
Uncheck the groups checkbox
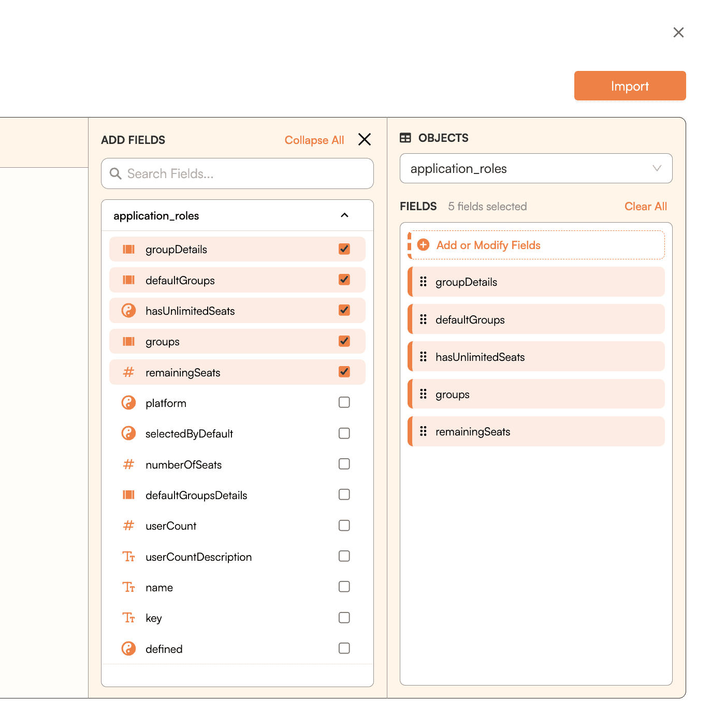click(344, 341)
